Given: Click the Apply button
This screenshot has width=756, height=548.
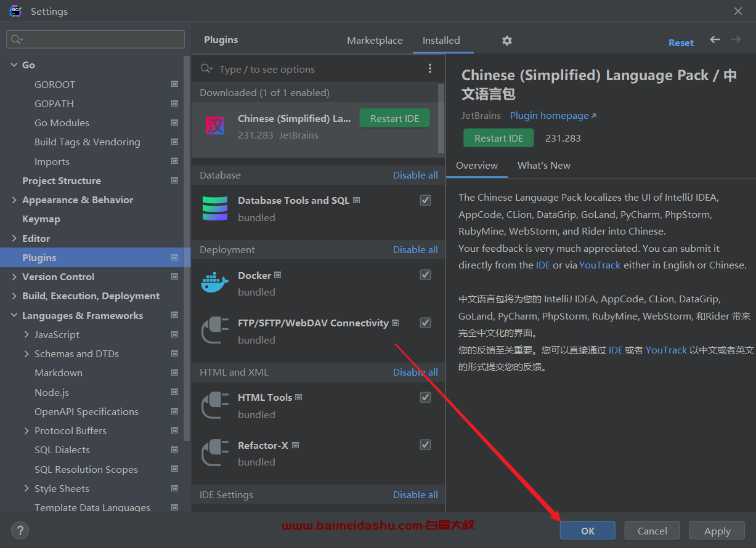Looking at the screenshot, I should 717,531.
